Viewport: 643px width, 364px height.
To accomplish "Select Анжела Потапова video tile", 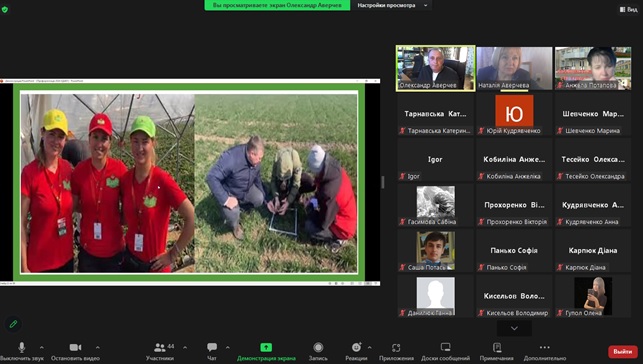I will (593, 68).
